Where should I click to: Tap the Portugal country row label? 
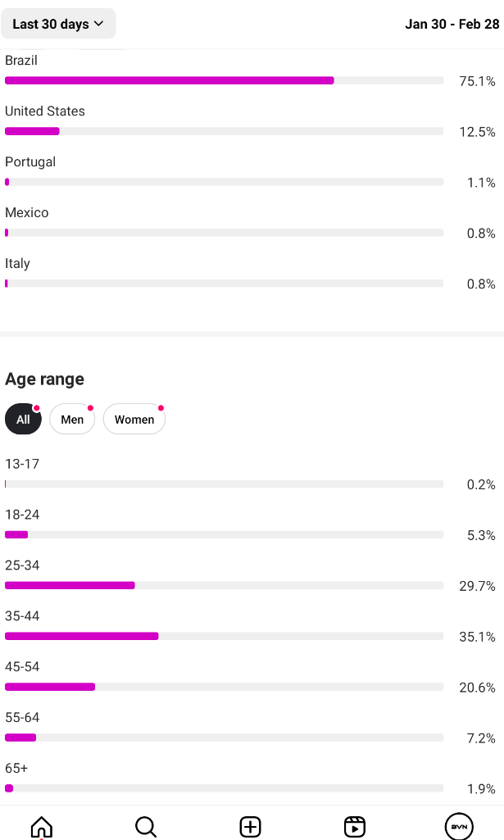click(30, 161)
